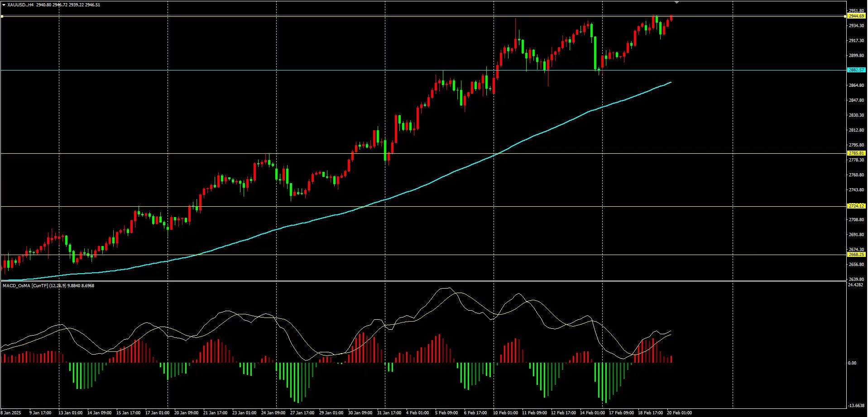The height and width of the screenshot is (417, 868).
Task: Click the triangle arrow beside XAUUSD.,H4
Action: [4, 5]
